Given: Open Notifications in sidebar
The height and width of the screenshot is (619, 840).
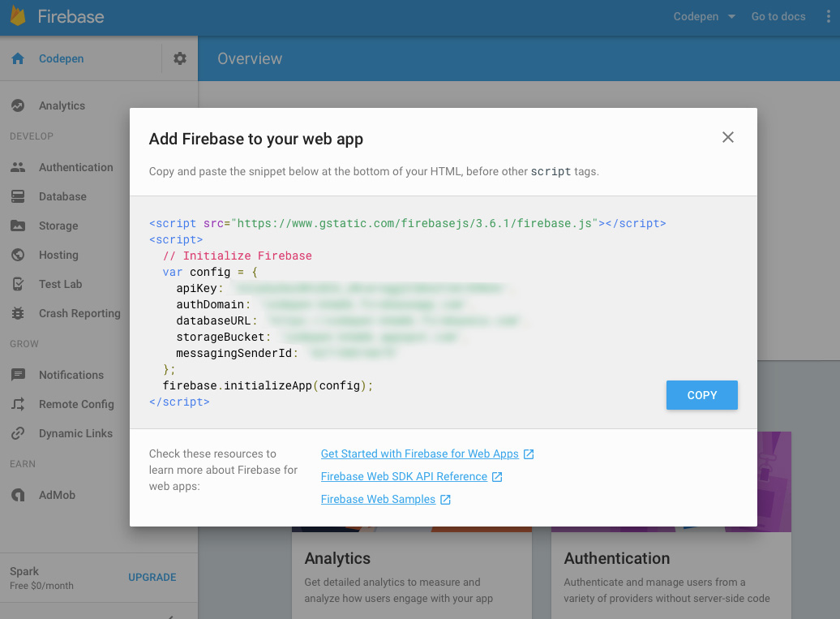Looking at the screenshot, I should tap(71, 375).
